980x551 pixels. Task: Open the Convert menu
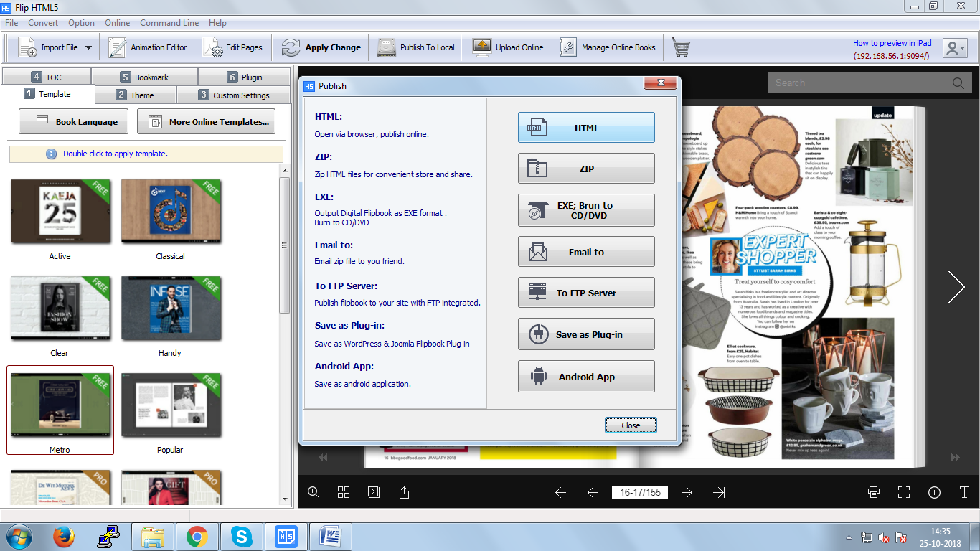click(x=43, y=23)
